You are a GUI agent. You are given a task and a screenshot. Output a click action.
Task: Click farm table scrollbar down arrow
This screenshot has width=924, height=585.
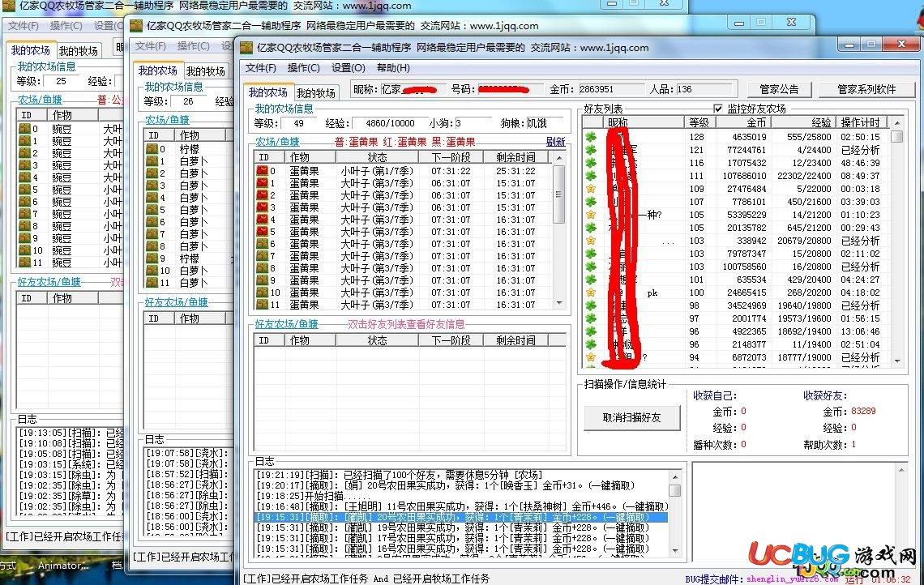559,303
